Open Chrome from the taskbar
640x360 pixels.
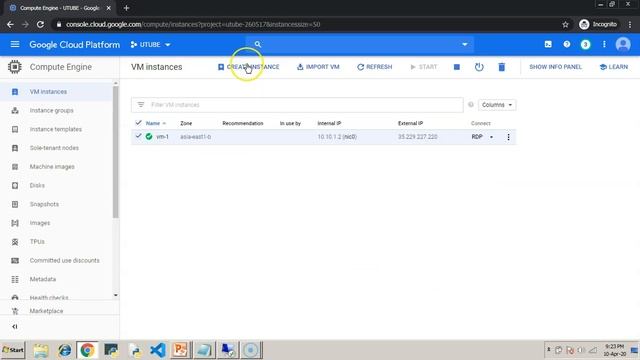(x=87, y=350)
